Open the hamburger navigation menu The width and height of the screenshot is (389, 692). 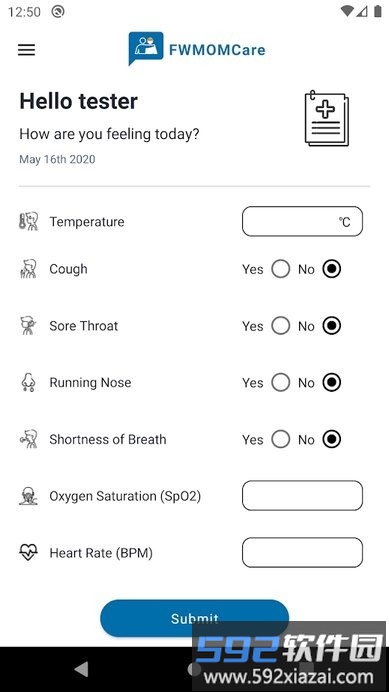[x=26, y=49]
